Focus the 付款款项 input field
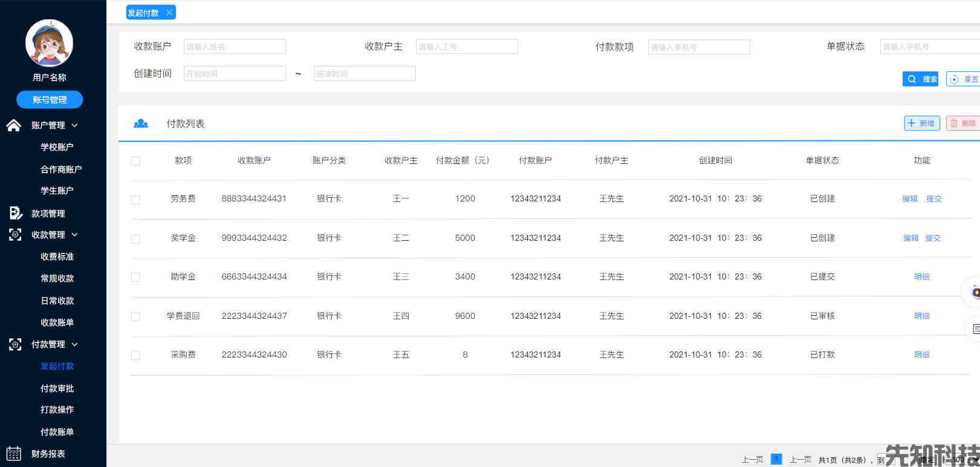 [x=699, y=47]
